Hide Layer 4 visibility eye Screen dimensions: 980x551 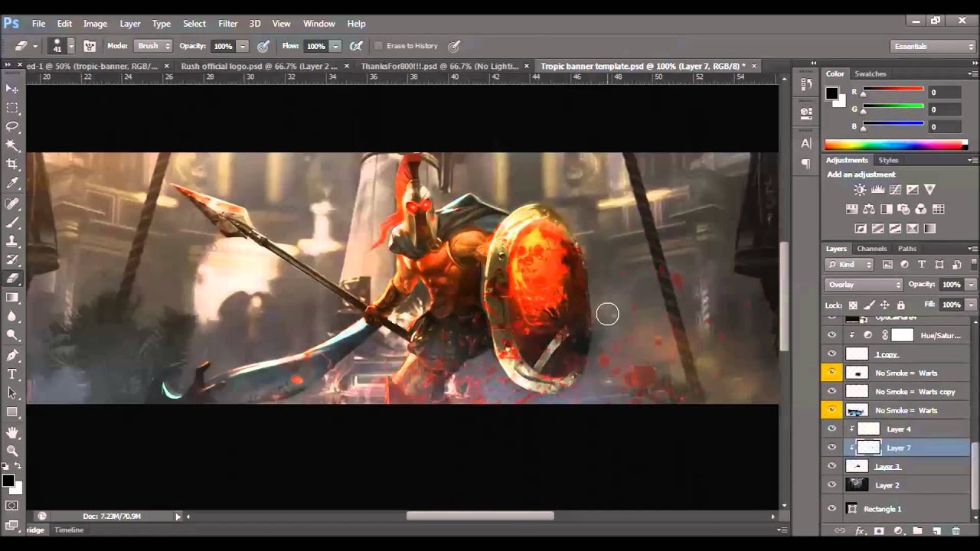pos(831,429)
